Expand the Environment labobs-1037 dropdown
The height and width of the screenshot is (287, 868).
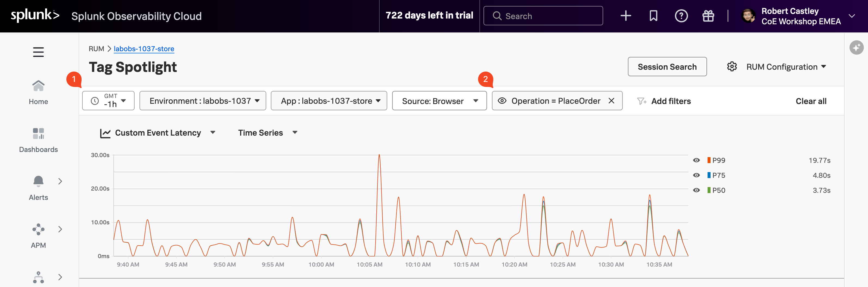[203, 101]
